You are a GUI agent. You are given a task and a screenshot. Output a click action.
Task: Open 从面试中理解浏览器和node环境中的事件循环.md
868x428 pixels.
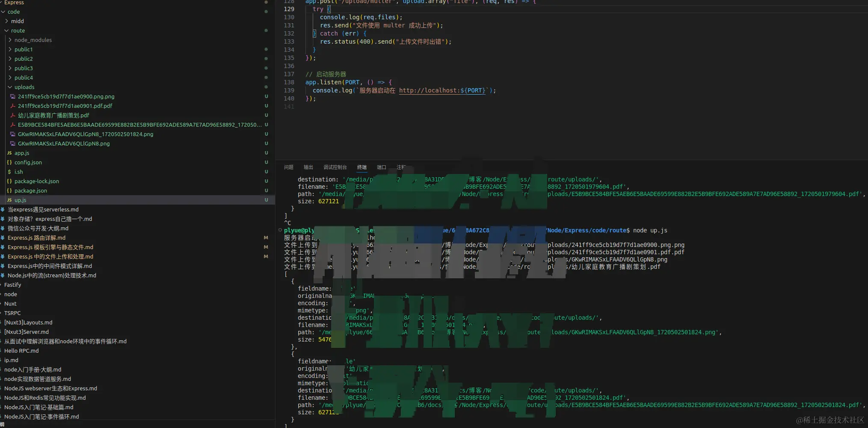[65, 342]
